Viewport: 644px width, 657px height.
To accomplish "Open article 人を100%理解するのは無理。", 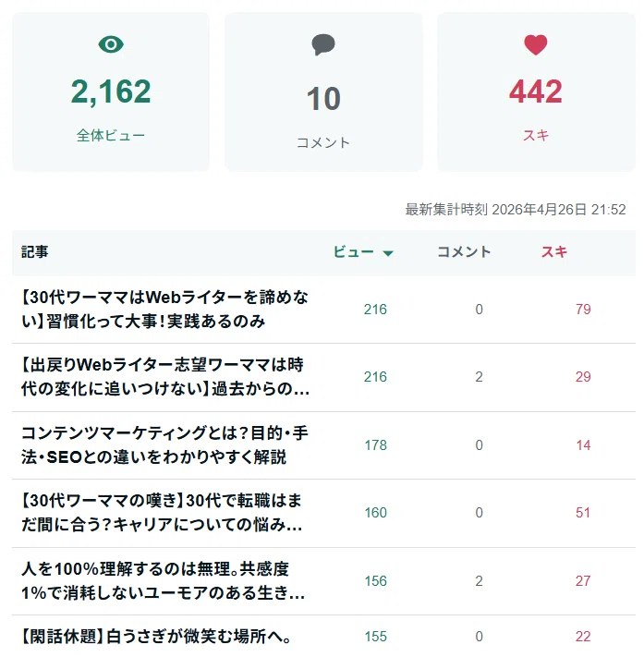I will pos(163,580).
